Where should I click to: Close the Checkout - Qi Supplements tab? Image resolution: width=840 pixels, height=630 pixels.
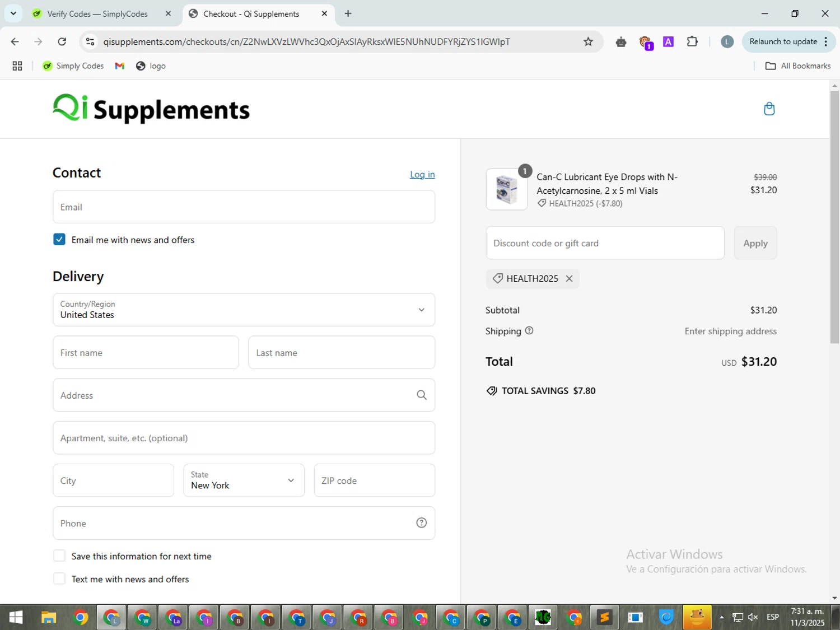coord(324,14)
